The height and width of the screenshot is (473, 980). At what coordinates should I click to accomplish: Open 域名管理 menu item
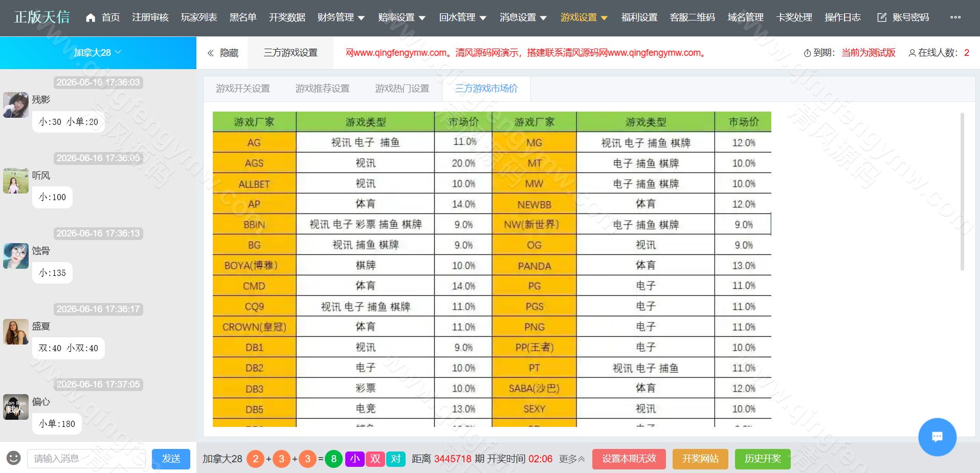click(x=746, y=17)
